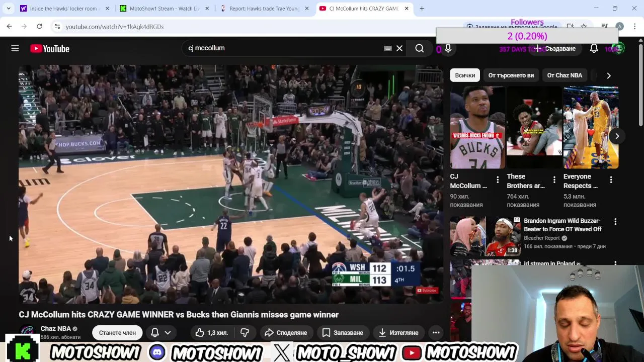Click the video player to pause
Viewport: 644px width, 362px height.
pos(231,184)
